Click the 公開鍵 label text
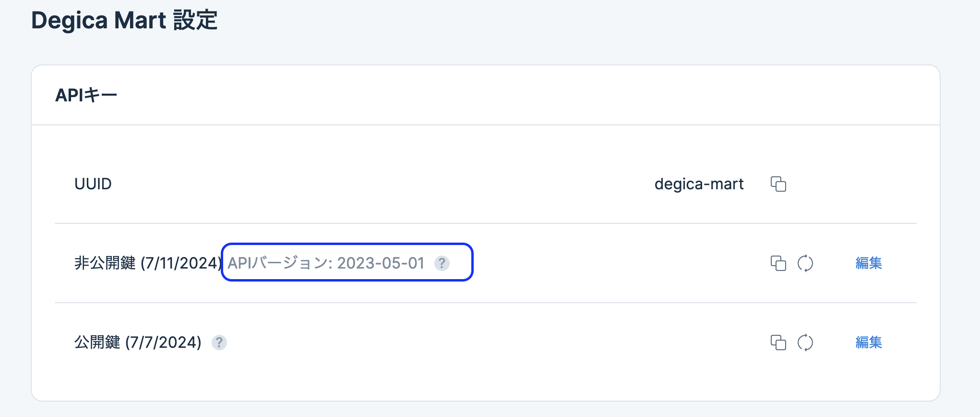980x417 pixels. [x=97, y=343]
